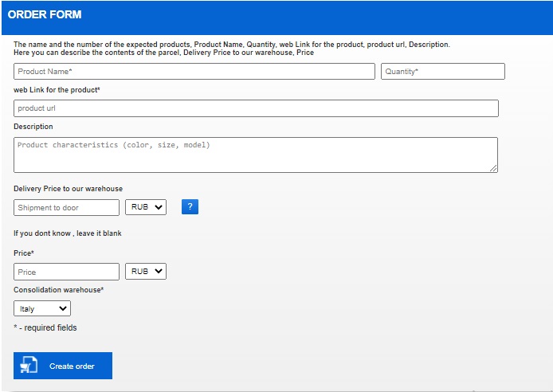Click the 'web Link for the product*' label
553x392 pixels.
(x=57, y=90)
